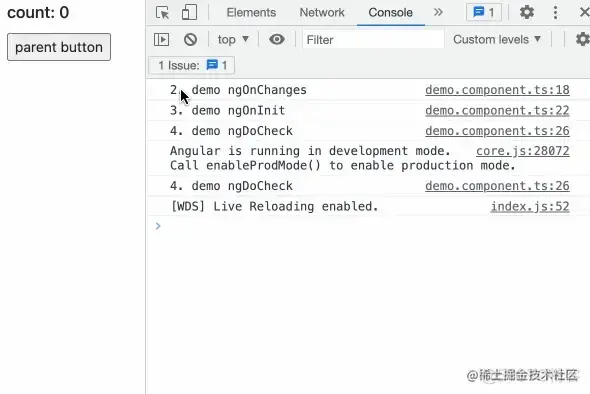This screenshot has height=394, width=590.
Task: Open the second demo.component.ts:26 link
Action: click(497, 186)
